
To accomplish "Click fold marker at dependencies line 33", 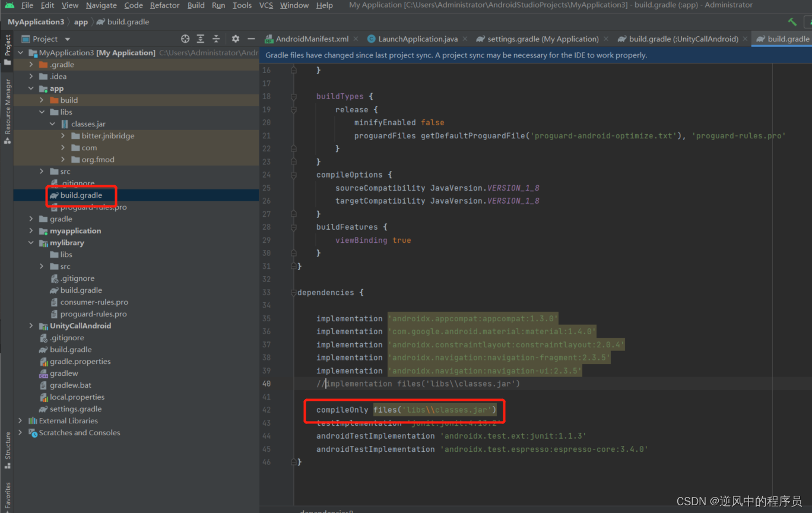I will point(294,292).
